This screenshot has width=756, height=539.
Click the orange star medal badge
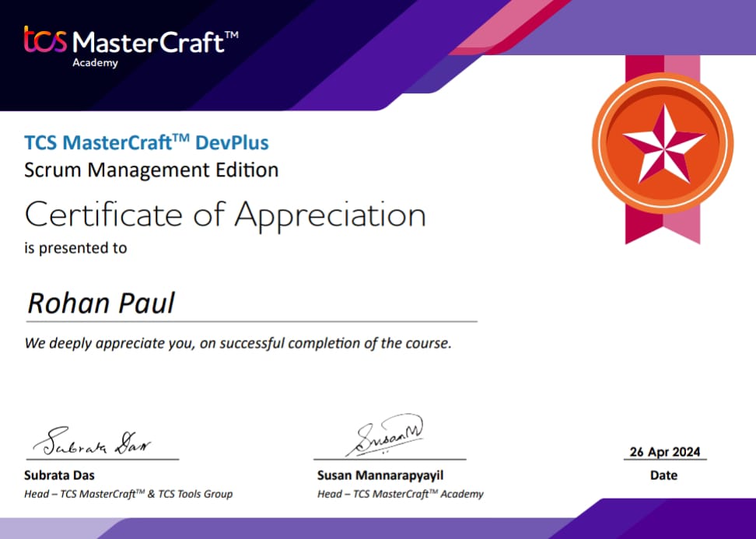663,143
